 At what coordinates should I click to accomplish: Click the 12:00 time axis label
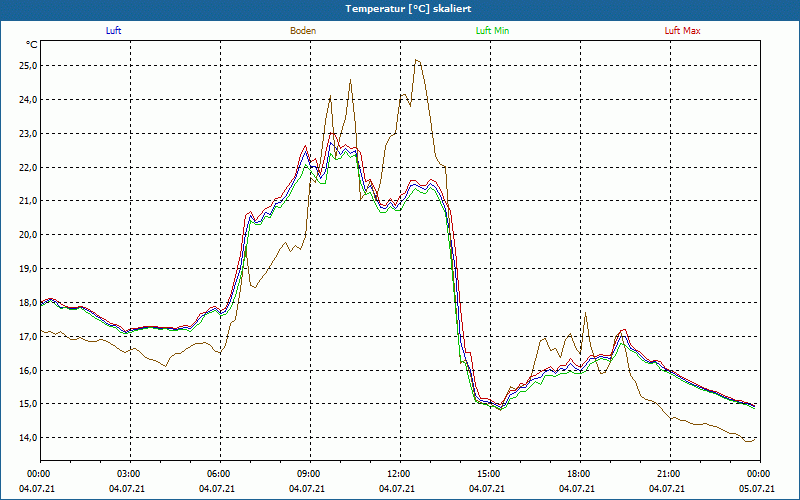point(400,474)
